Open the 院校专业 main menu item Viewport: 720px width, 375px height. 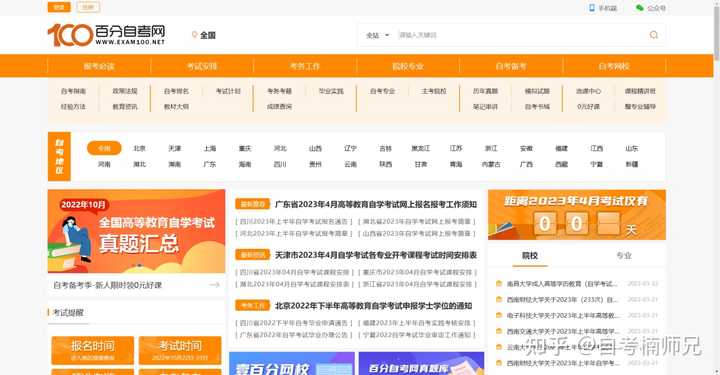(408, 66)
